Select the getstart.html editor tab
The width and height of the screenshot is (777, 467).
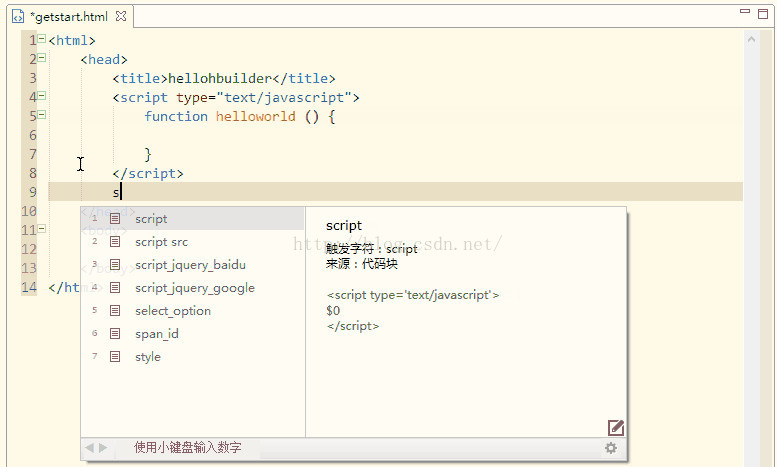69,17
